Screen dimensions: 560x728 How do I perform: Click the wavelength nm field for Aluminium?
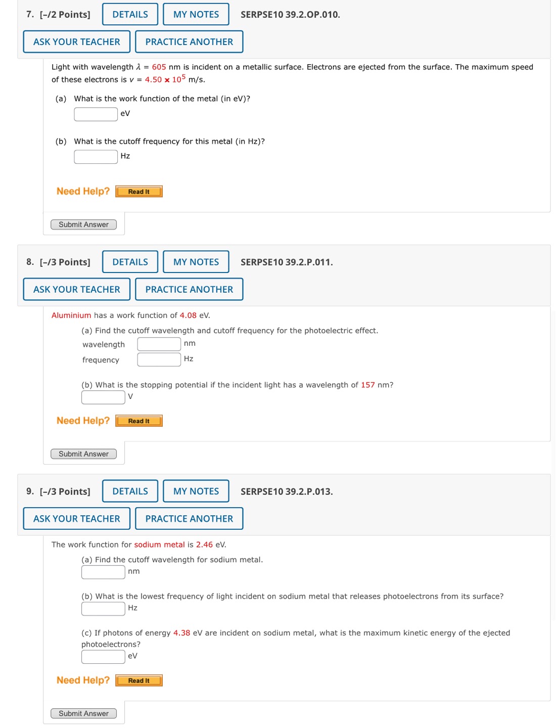click(159, 343)
